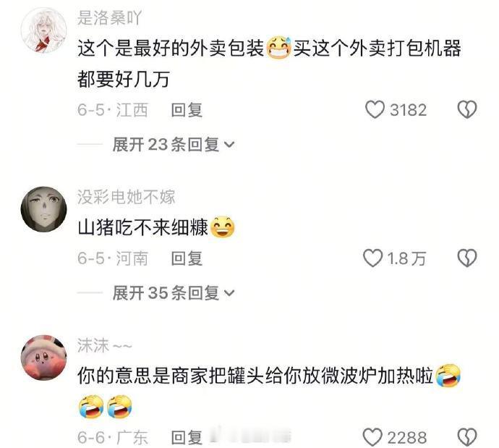Dislike 是洛桑吖's comment with broken heart
Screen dimensions: 499x448
click(x=467, y=110)
